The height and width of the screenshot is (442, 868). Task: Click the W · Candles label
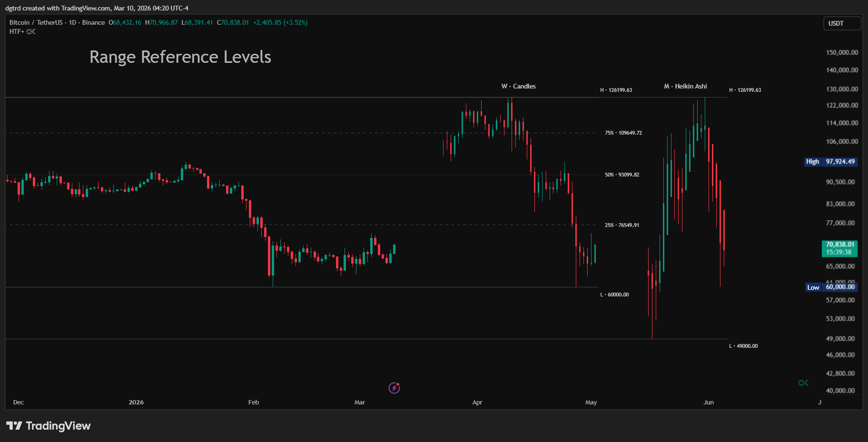(518, 86)
